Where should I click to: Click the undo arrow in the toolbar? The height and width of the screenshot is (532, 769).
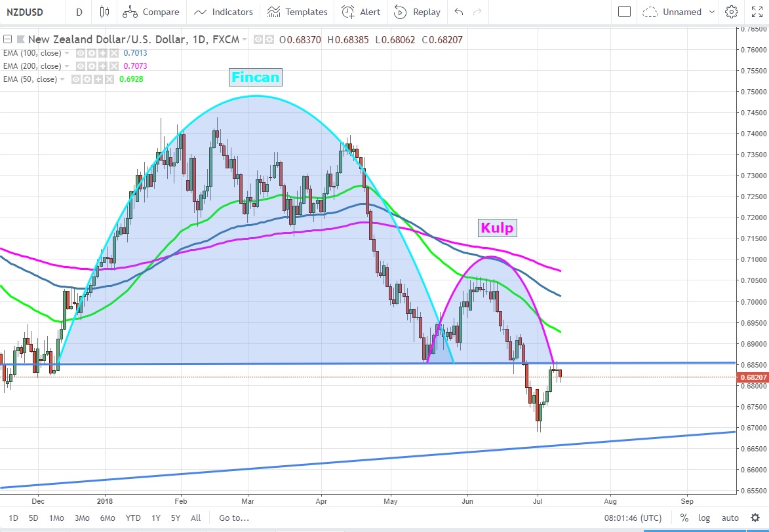click(459, 12)
